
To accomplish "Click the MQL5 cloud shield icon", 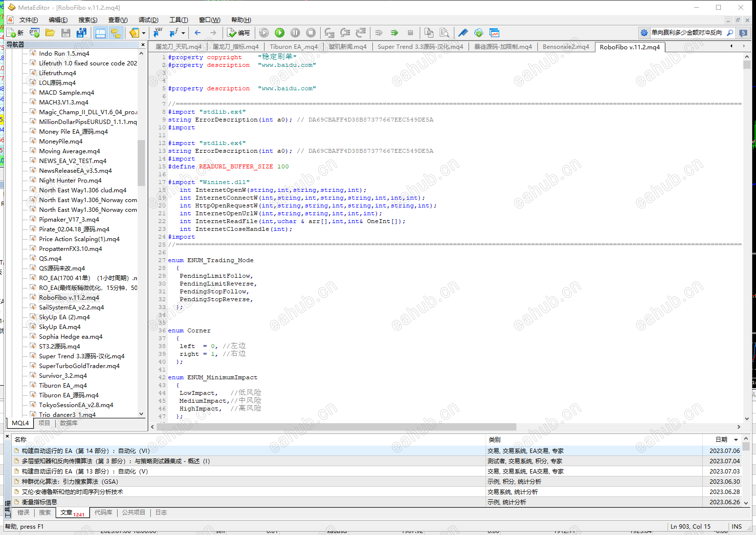I will pos(478,33).
